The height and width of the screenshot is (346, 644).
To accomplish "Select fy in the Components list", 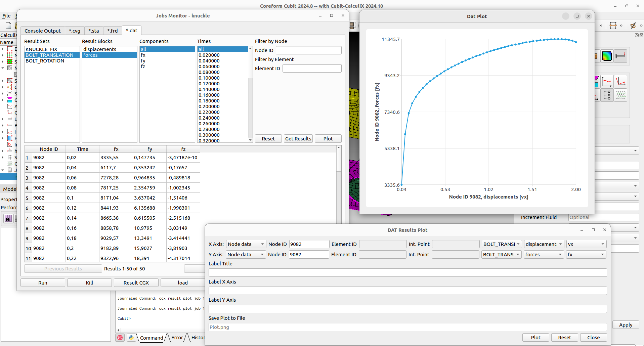I will [143, 61].
